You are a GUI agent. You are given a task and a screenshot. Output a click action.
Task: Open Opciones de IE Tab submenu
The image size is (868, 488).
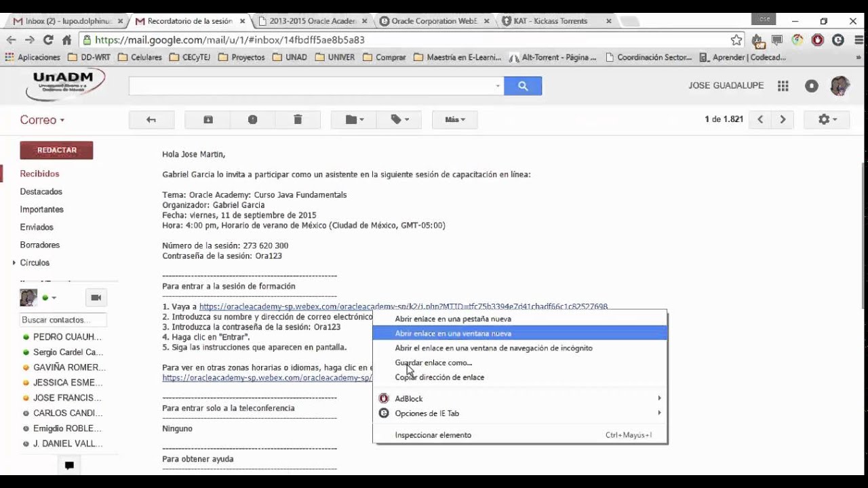point(520,413)
